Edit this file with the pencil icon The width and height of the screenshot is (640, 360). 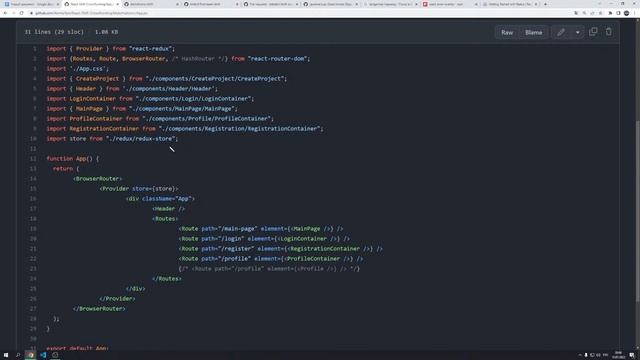coord(561,32)
